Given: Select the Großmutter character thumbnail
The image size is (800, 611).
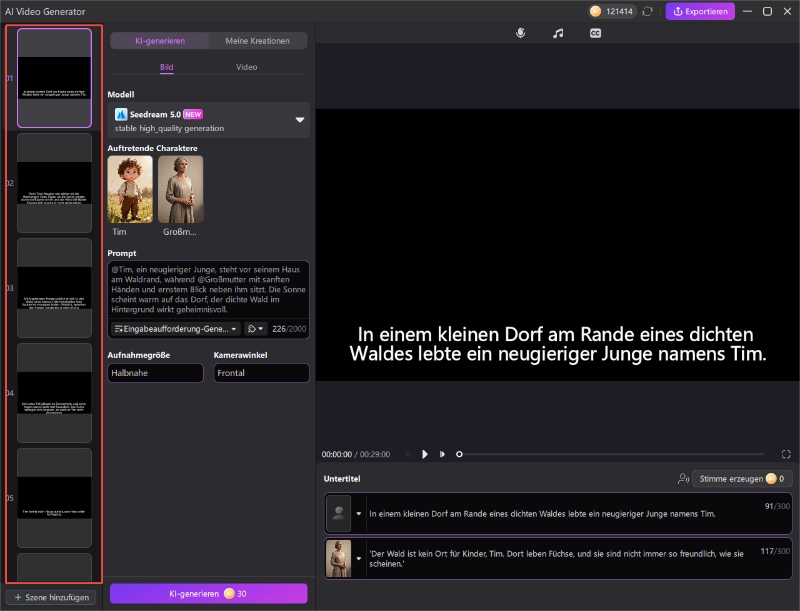Looking at the screenshot, I should coord(182,188).
